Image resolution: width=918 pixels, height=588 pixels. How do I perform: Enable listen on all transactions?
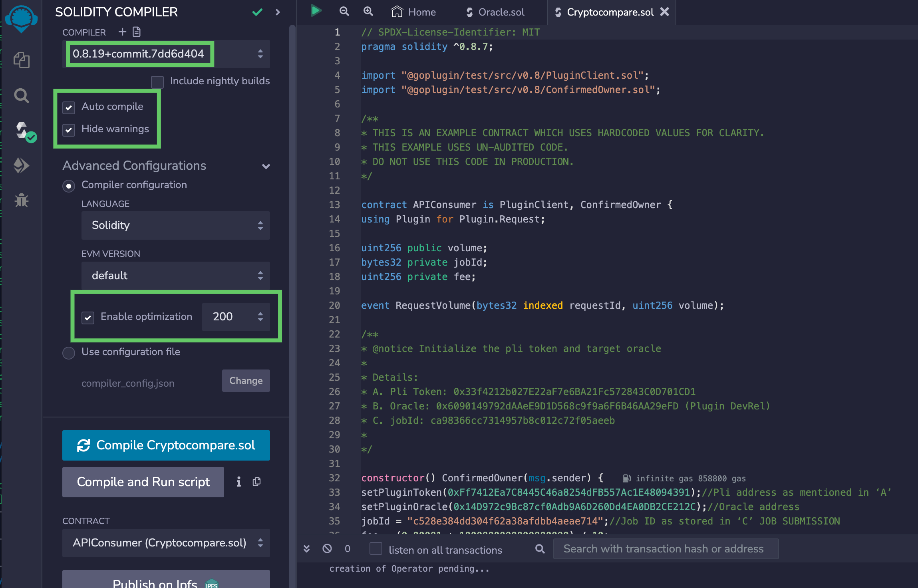(376, 549)
